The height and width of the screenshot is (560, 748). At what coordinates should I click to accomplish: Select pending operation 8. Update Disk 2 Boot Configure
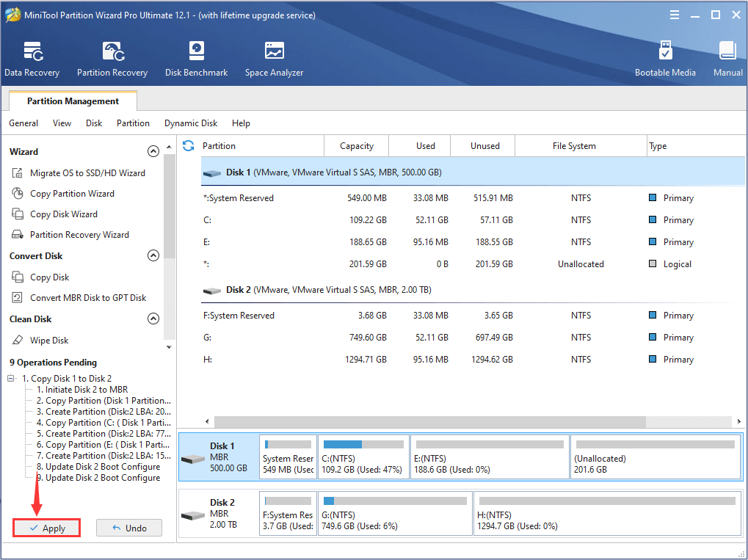coord(98,467)
